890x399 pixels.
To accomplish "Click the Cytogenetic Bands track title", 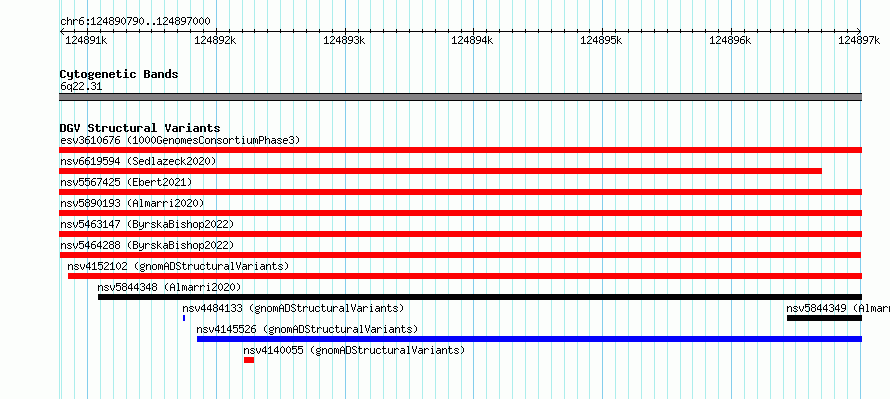I will coord(119,74).
